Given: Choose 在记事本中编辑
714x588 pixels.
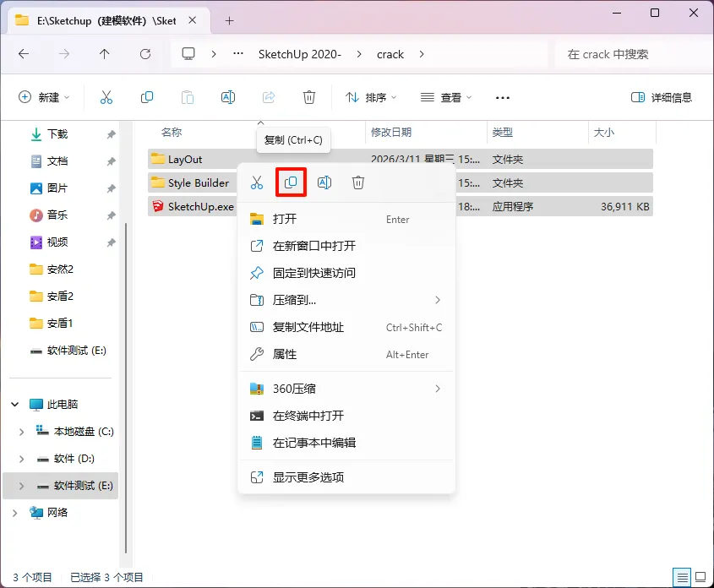Looking at the screenshot, I should tap(346, 443).
